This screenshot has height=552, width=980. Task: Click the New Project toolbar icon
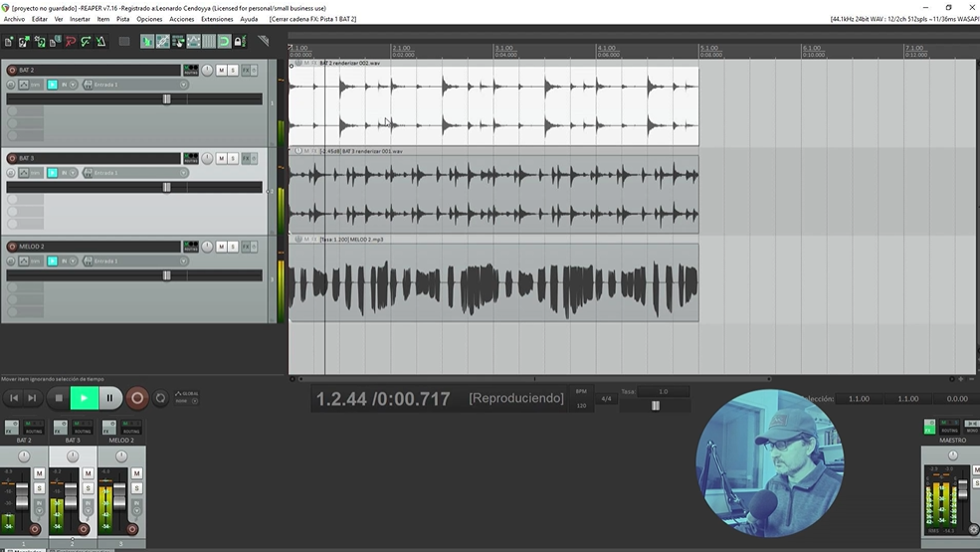coord(9,41)
